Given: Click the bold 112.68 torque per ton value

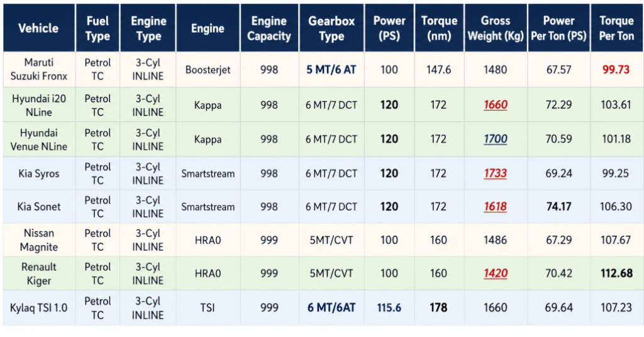Looking at the screenshot, I should click(616, 273).
